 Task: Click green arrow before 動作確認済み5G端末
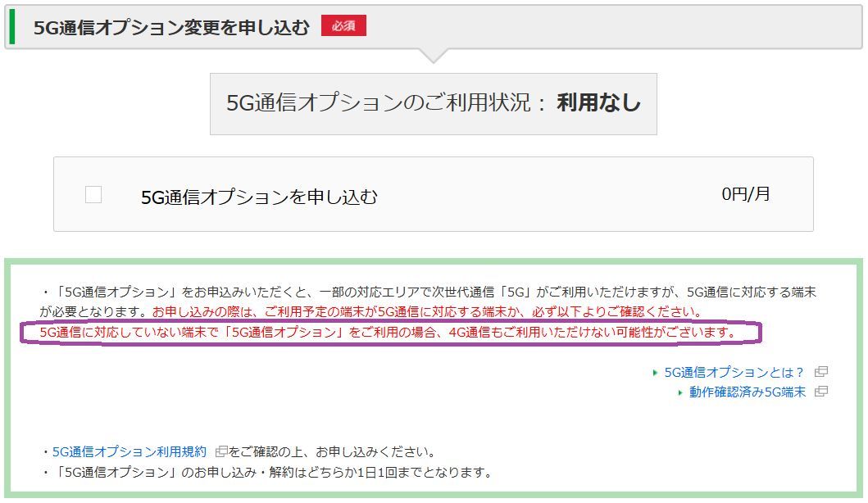tap(680, 392)
